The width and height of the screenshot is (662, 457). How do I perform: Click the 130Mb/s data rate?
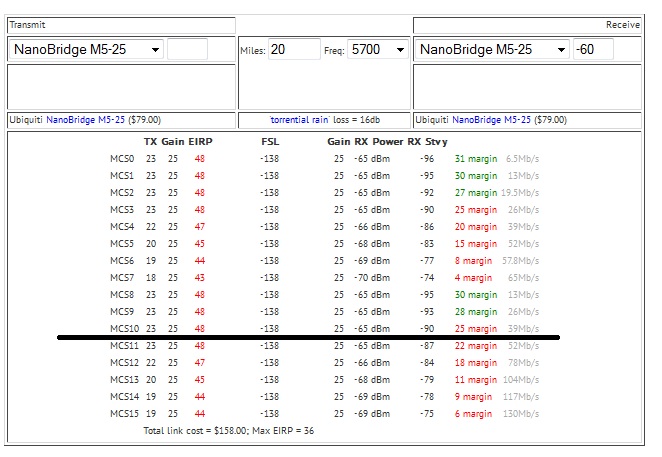(x=521, y=414)
